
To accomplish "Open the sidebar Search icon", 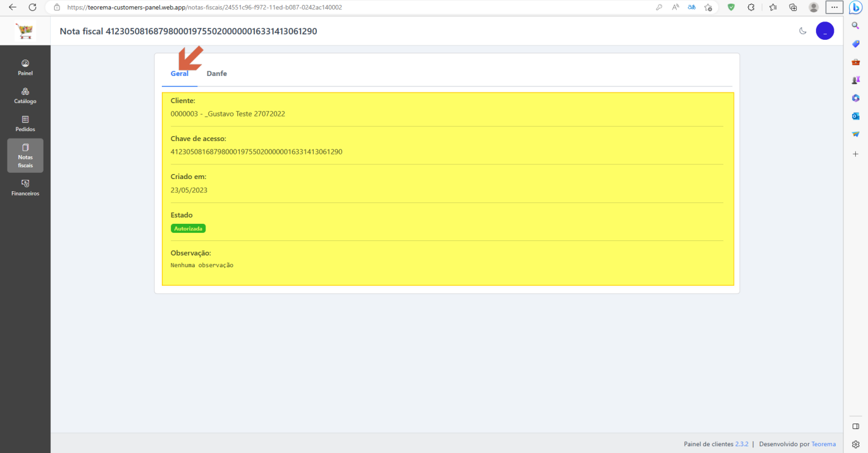I will (856, 26).
